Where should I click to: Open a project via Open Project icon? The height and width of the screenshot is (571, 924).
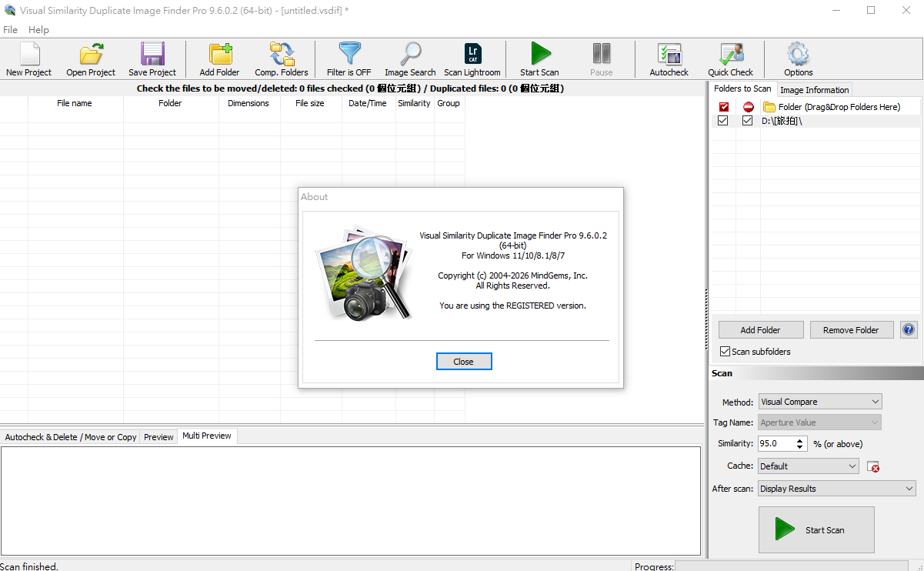pyautogui.click(x=91, y=59)
